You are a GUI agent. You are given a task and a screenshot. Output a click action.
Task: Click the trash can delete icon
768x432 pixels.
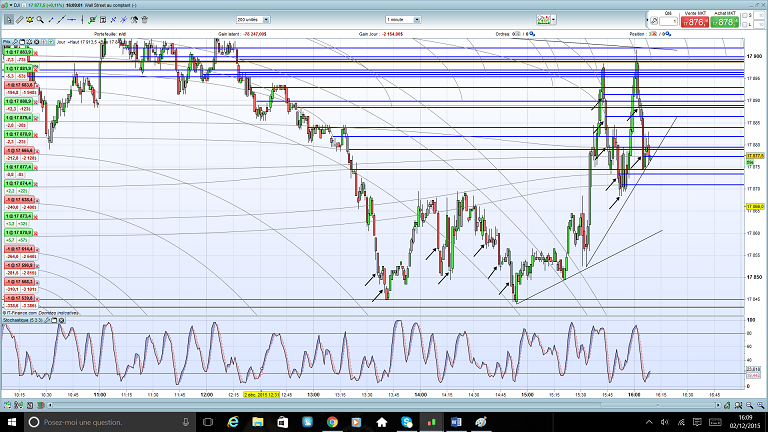(144, 20)
